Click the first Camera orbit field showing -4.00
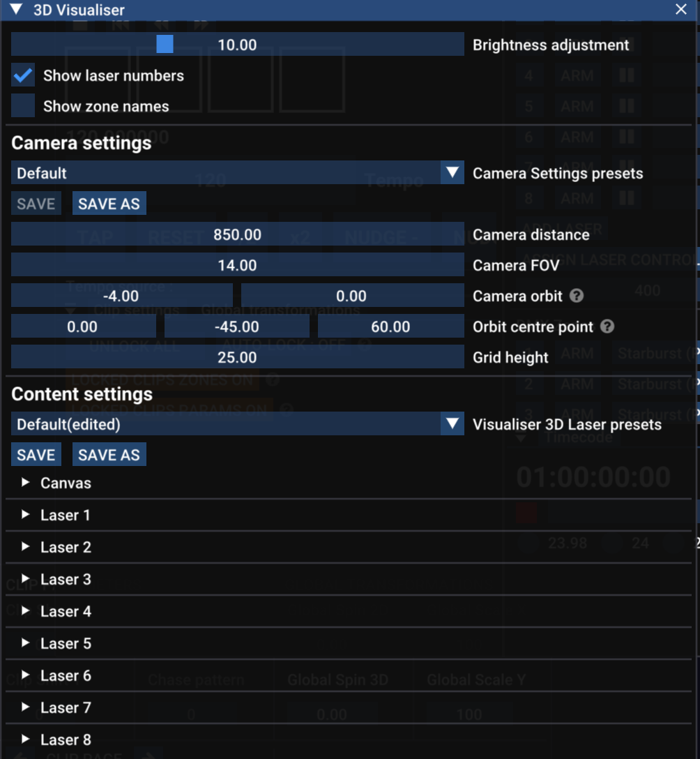This screenshot has height=759, width=700. coord(121,296)
